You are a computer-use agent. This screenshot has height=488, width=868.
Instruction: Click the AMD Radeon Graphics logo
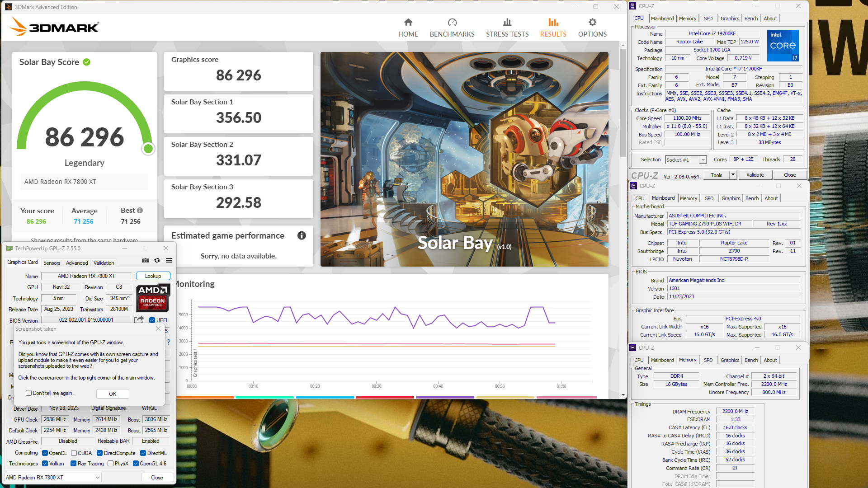153,297
